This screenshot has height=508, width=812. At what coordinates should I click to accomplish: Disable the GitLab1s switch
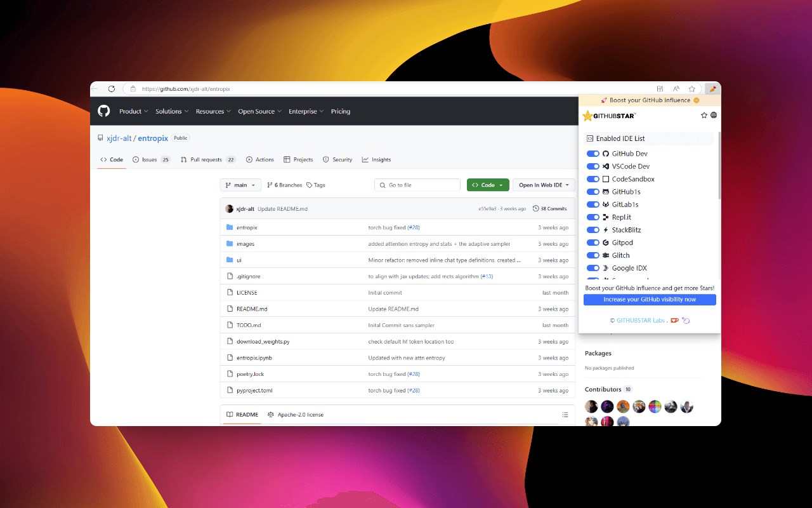pyautogui.click(x=593, y=204)
